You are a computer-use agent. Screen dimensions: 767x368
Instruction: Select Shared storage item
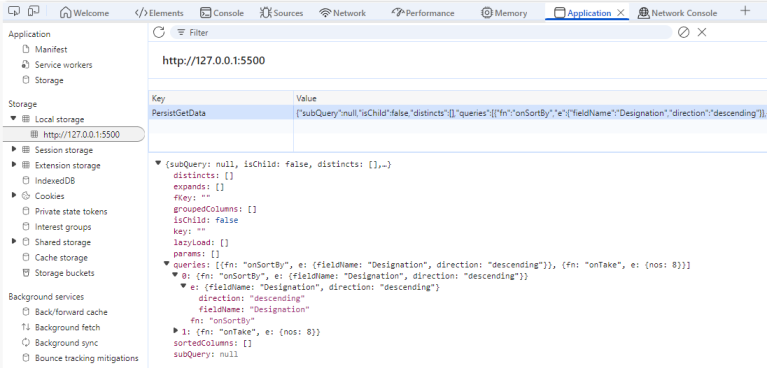pos(63,242)
